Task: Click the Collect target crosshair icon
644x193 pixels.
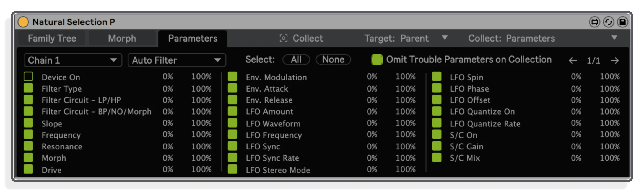Action: pos(284,38)
